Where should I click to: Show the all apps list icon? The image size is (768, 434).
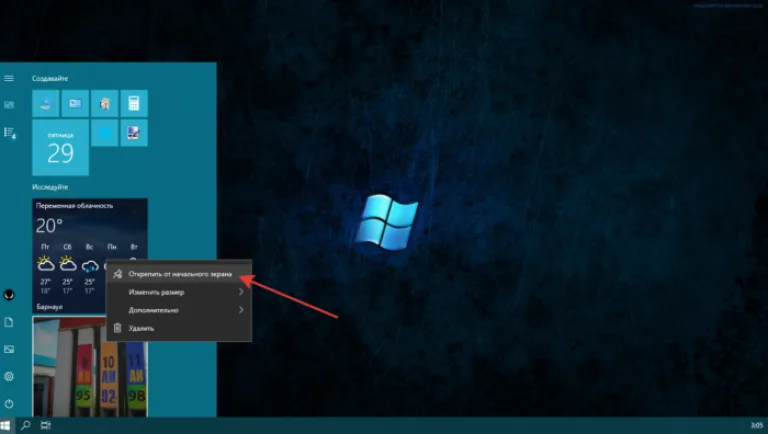[x=9, y=133]
